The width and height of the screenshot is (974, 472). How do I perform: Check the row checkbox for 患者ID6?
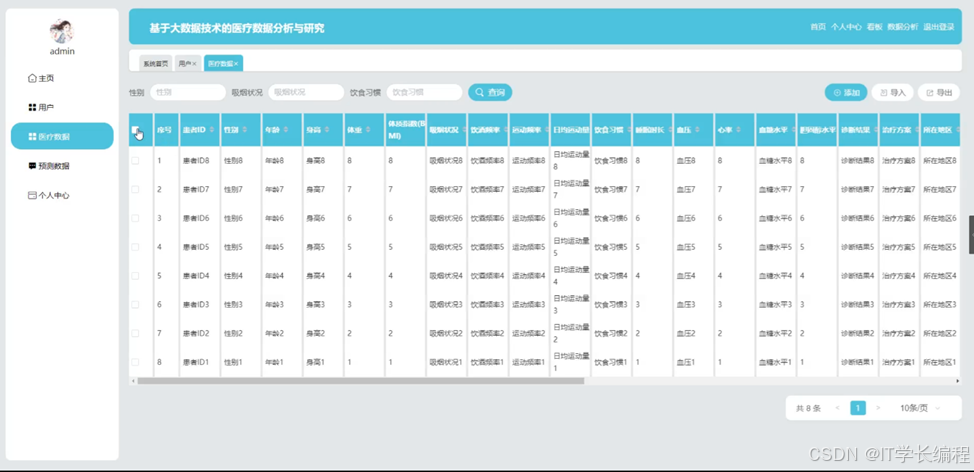coord(135,218)
